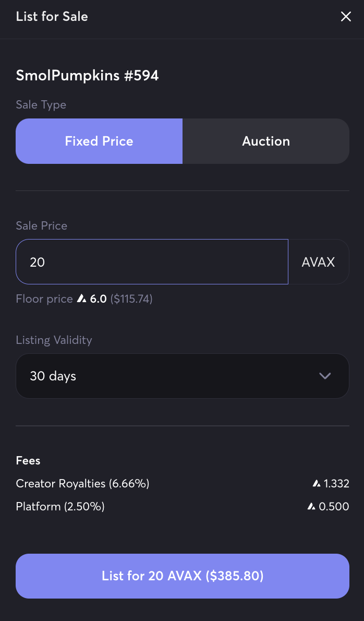Switch to the Auction sale type
364x621 pixels.
[266, 141]
